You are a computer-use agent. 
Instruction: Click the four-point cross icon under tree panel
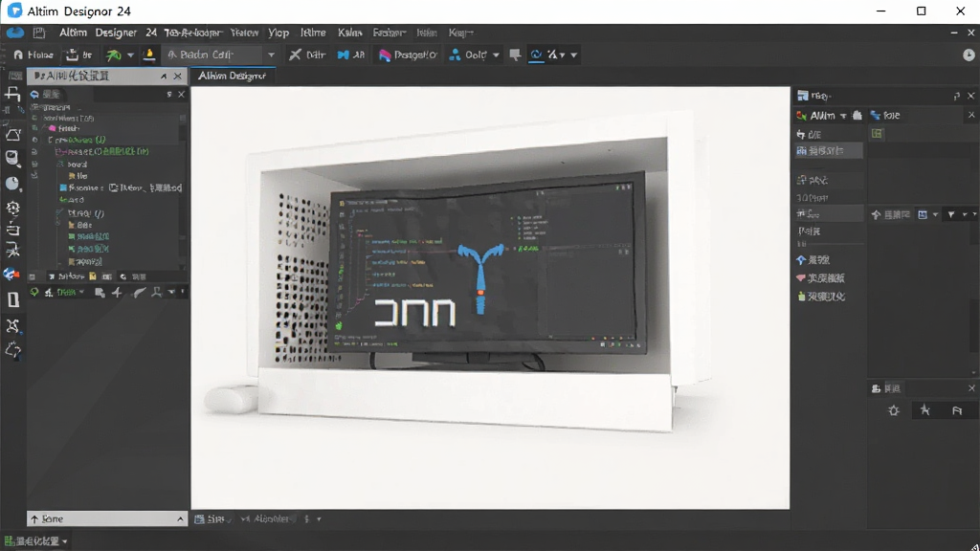click(x=117, y=292)
